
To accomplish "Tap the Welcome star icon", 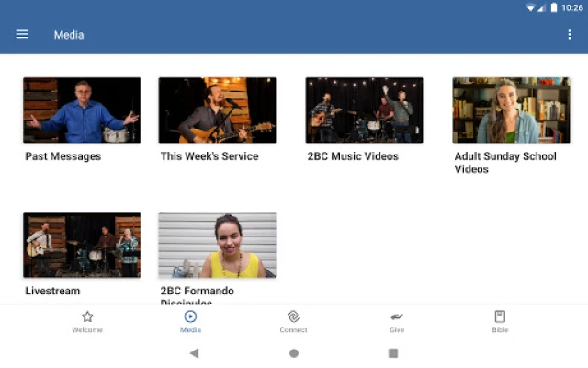I will (87, 316).
